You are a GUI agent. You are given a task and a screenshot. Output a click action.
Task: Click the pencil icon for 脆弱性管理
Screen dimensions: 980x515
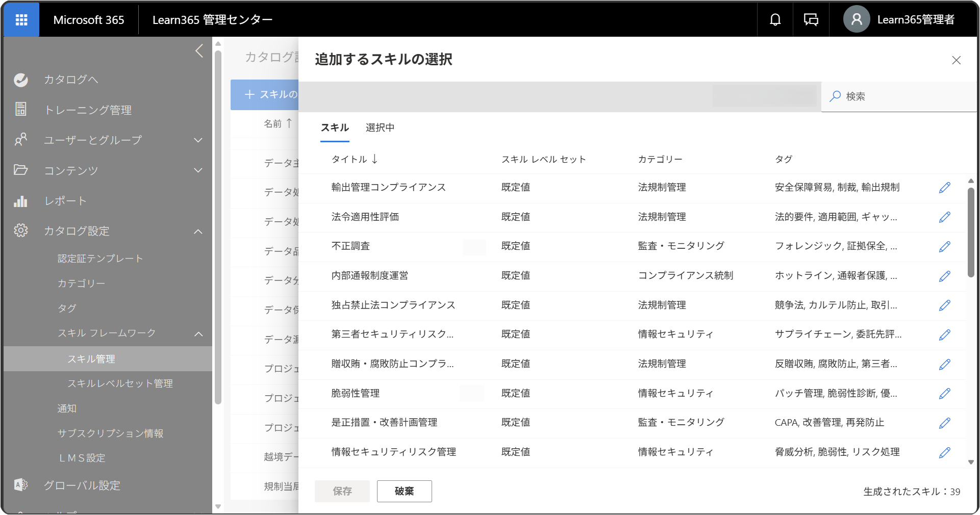[944, 394]
